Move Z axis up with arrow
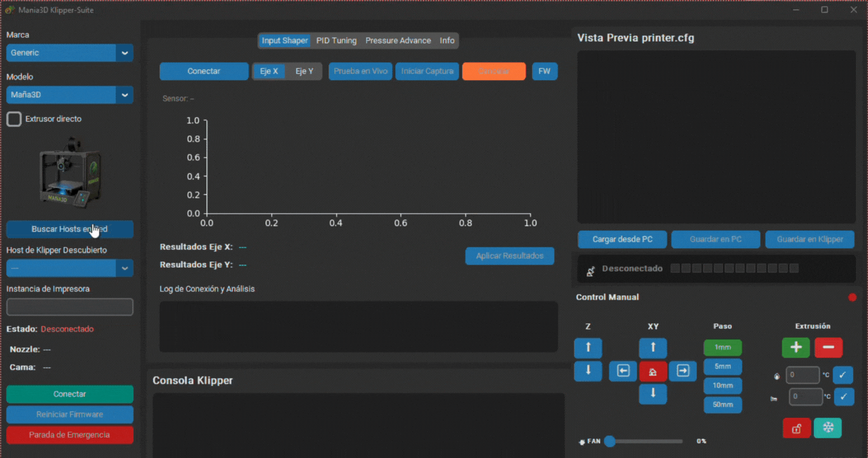This screenshot has width=868, height=458. point(588,348)
